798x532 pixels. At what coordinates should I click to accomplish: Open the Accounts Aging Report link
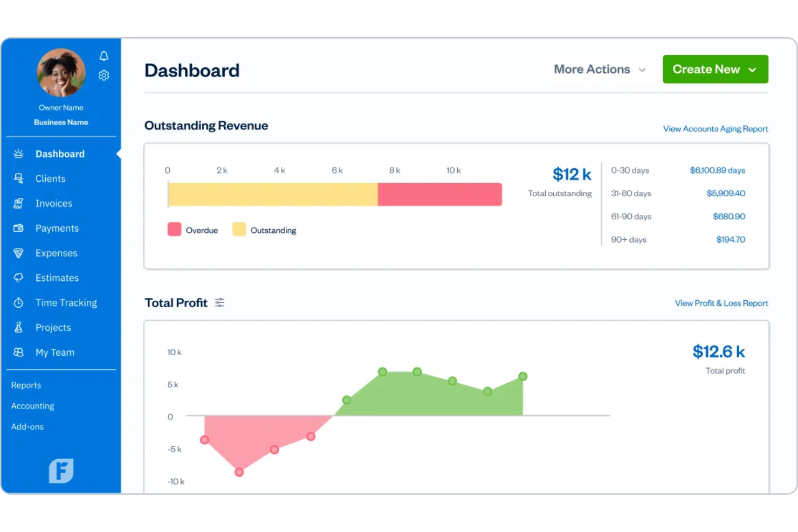(715, 128)
